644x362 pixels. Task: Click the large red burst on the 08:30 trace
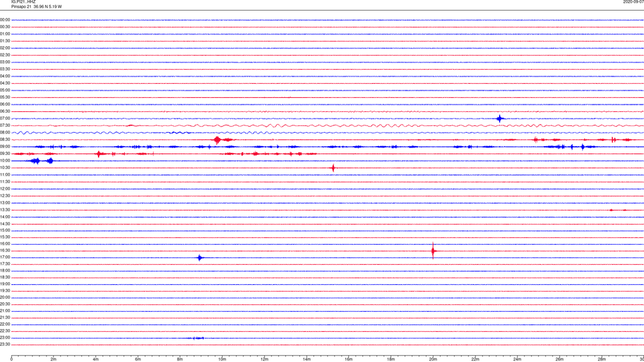click(217, 140)
